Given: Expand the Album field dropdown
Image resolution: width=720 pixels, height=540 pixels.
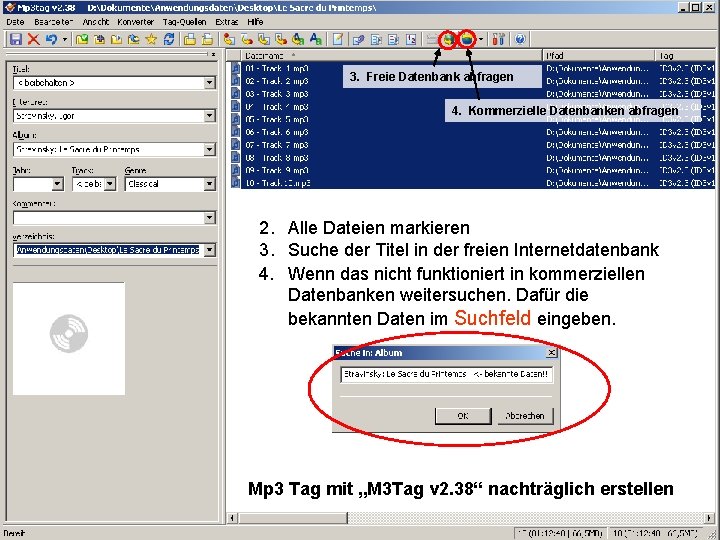Looking at the screenshot, I should pos(209,149).
